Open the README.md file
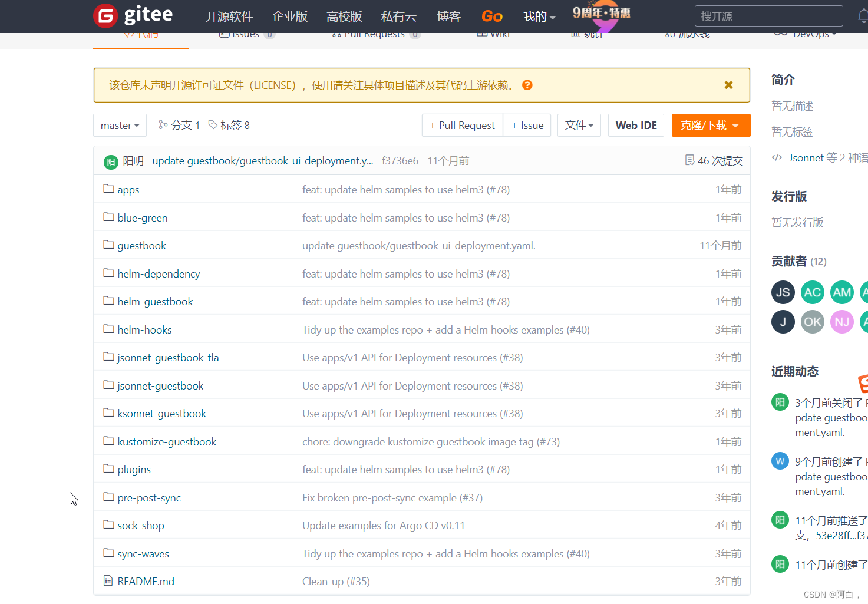The height and width of the screenshot is (604, 868). (146, 581)
